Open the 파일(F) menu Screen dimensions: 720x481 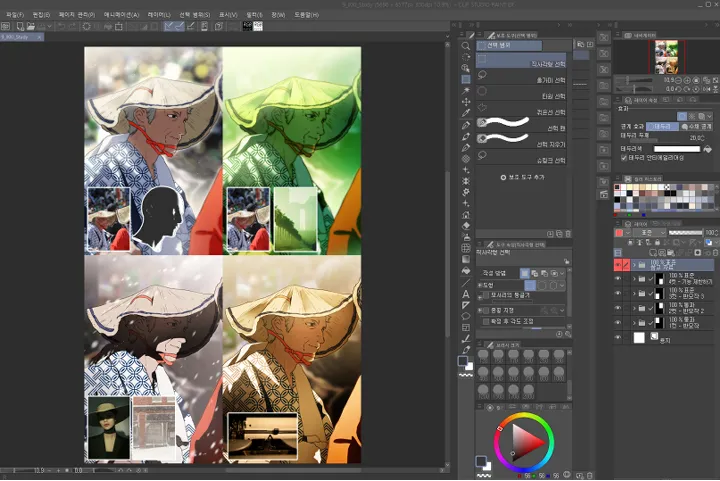click(x=15, y=15)
